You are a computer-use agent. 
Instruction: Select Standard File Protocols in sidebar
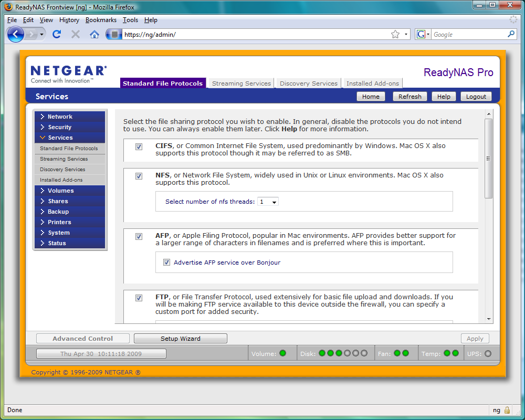point(70,148)
